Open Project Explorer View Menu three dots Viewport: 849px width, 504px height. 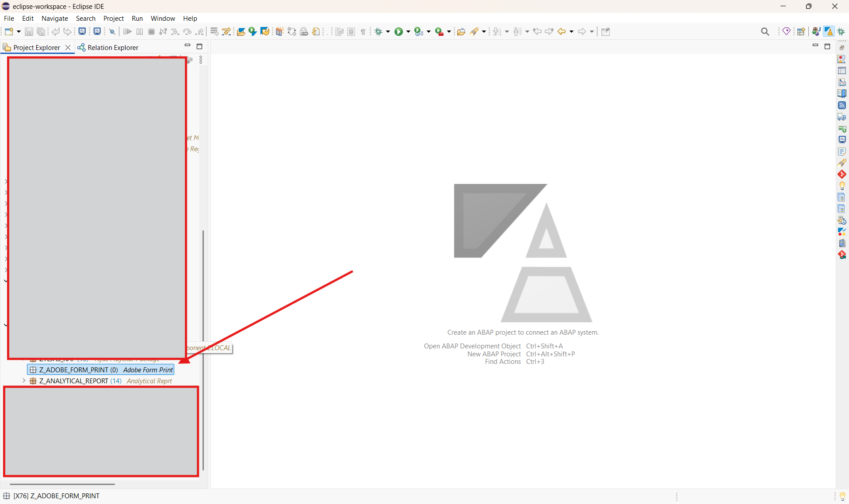coord(201,60)
